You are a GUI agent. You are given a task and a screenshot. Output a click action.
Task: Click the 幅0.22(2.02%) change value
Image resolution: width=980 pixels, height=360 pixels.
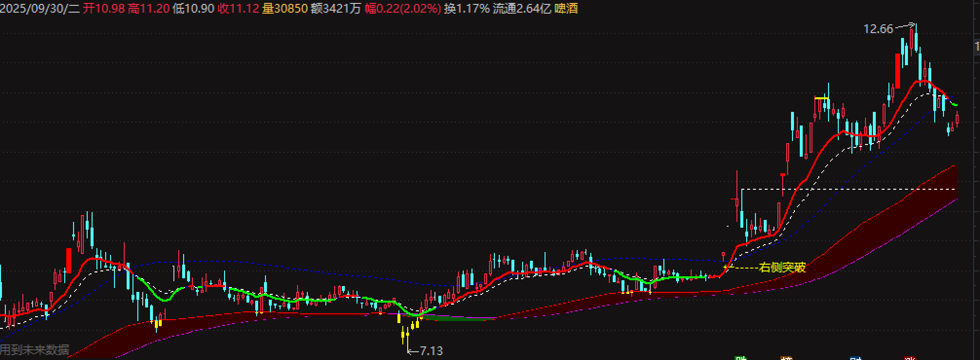tap(403, 8)
